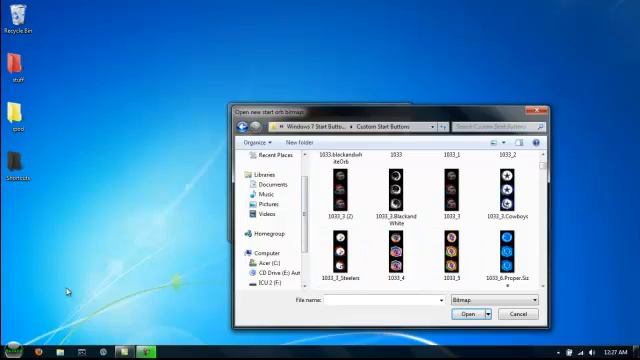Select the 1033.blackandwhiteOrb file name
Viewport: 640px width, 360px height.
341,158
